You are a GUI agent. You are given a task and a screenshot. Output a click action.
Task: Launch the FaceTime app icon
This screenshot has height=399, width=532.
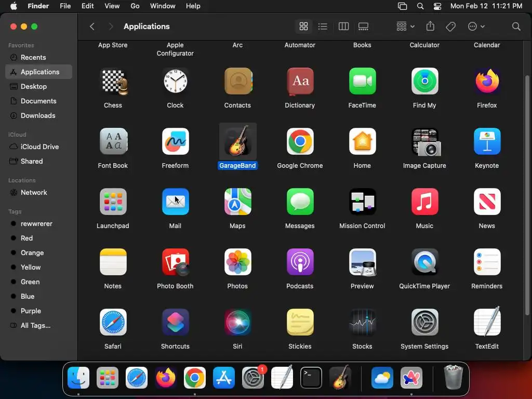362,82
